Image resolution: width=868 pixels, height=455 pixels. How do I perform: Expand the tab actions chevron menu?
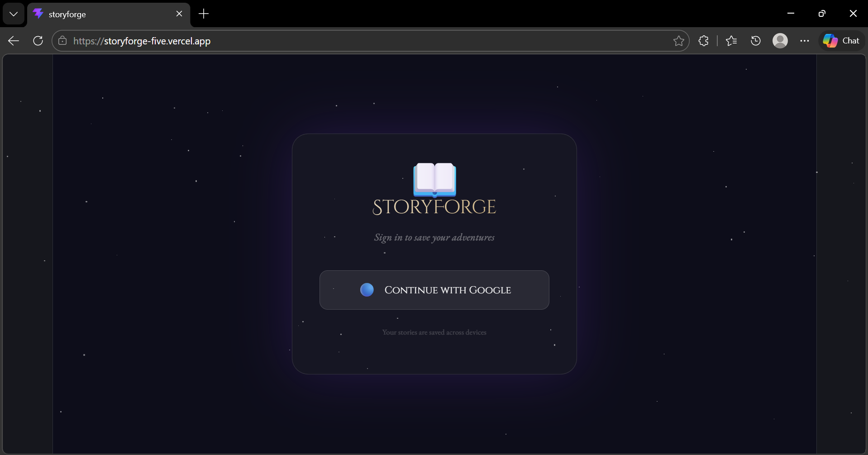tap(14, 14)
